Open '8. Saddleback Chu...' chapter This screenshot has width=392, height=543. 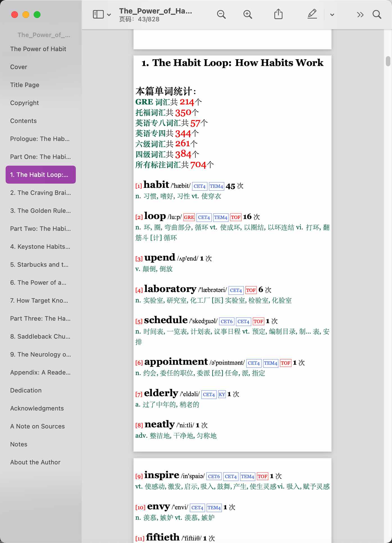pos(40,336)
